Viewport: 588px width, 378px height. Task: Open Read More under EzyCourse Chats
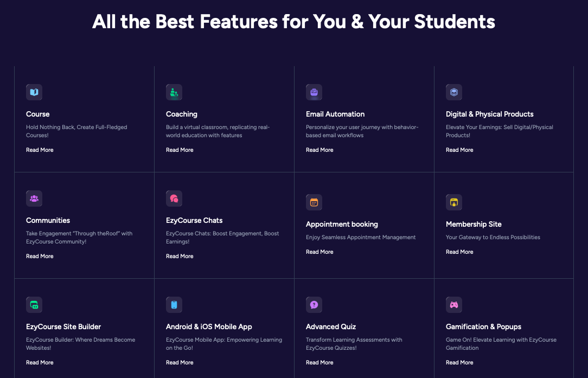(180, 256)
